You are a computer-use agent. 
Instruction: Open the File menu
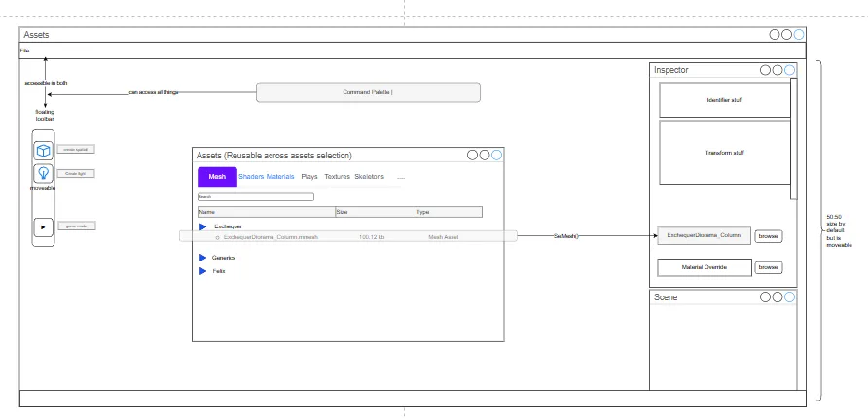tap(25, 51)
